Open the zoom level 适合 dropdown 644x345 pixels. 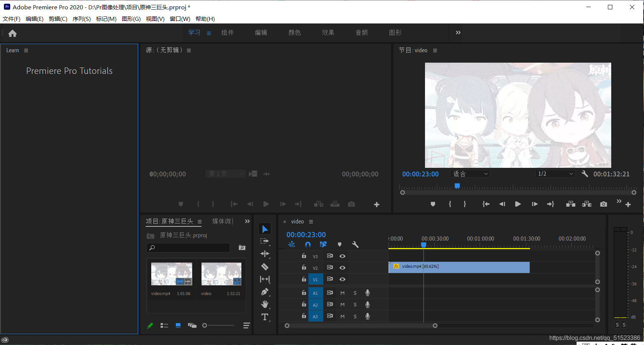coord(470,174)
